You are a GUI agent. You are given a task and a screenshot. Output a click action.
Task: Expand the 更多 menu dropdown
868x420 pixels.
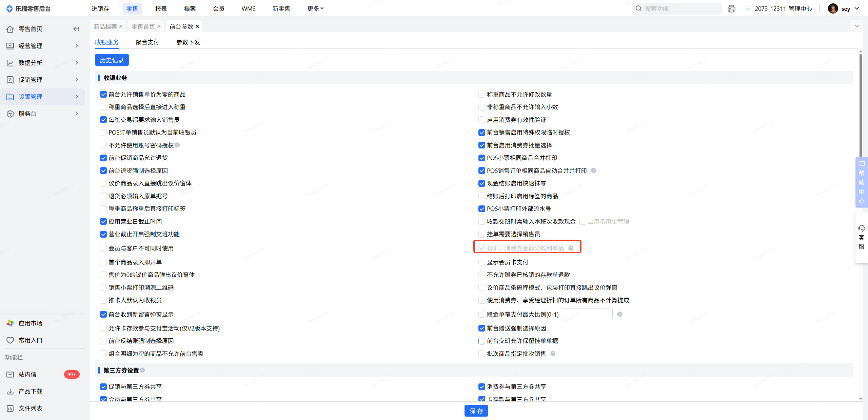[315, 9]
